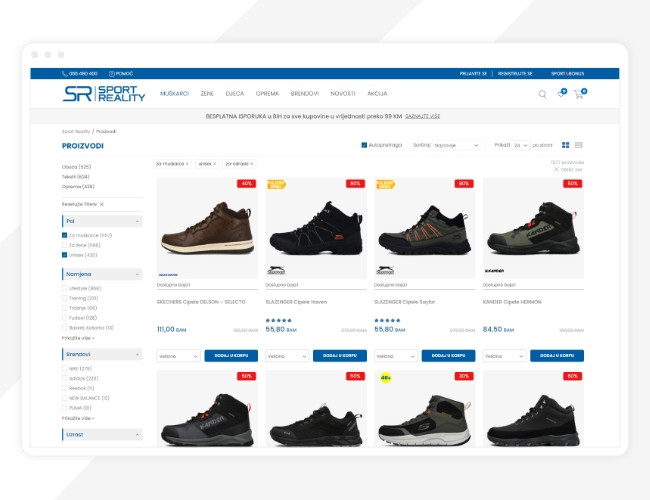This screenshot has width=650, height=500.
Task: Open the Pomoć help icon
Action: (111, 73)
